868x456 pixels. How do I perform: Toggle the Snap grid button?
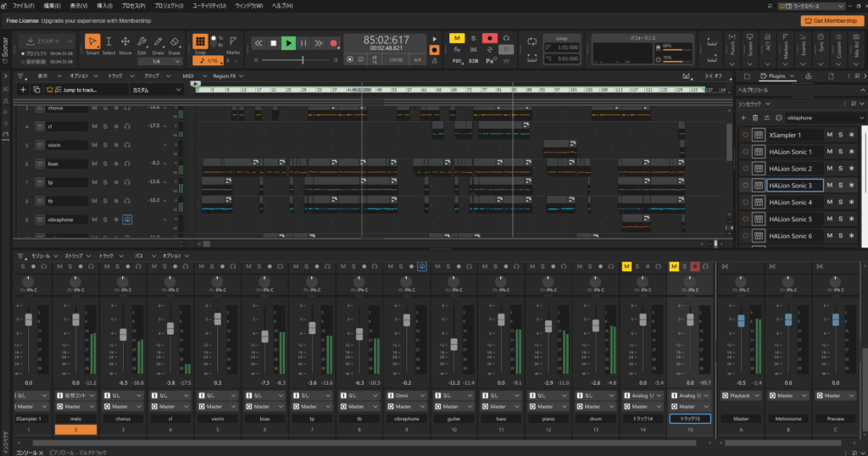pyautogui.click(x=200, y=41)
